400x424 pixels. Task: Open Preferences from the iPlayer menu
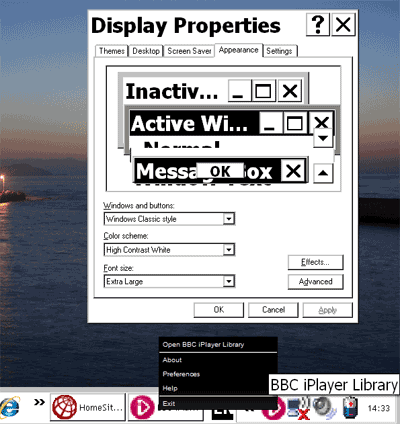[x=218, y=374]
